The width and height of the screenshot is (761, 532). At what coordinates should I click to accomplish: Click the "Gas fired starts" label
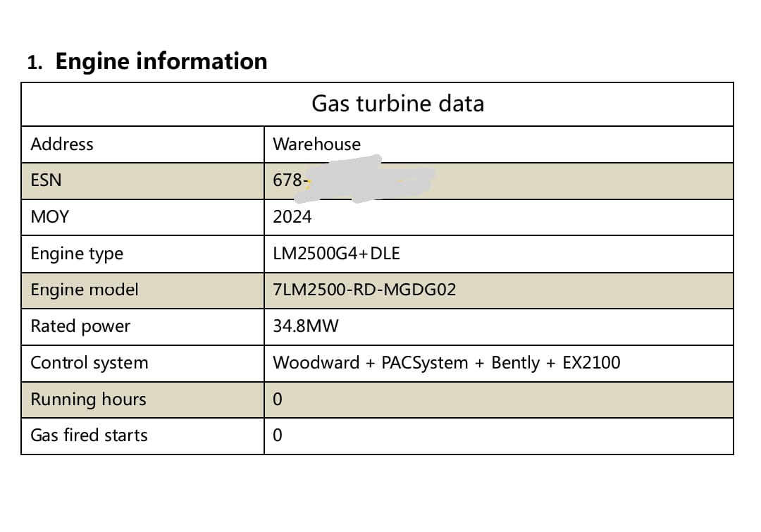click(x=89, y=435)
